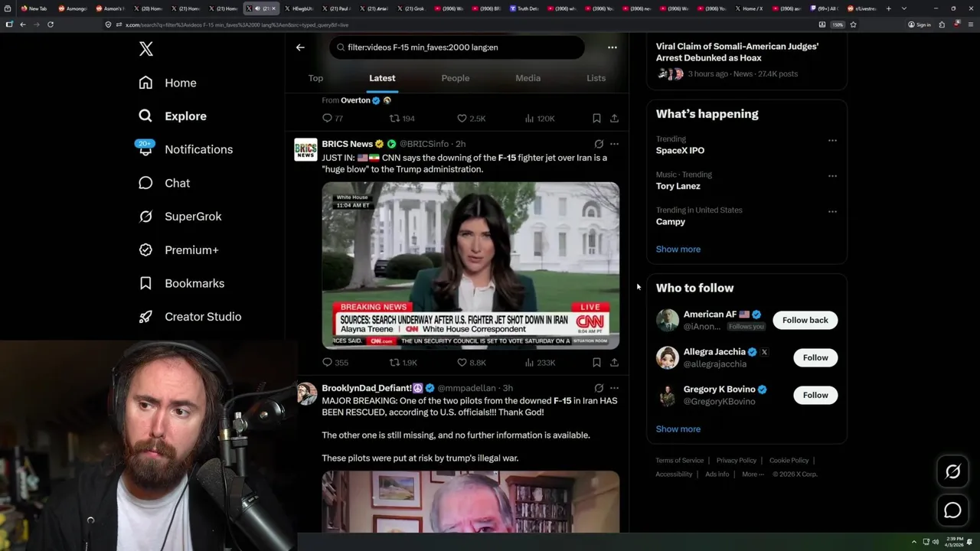This screenshot has height=551, width=980.
Task: Open the browser extensions icon
Action: point(942,24)
